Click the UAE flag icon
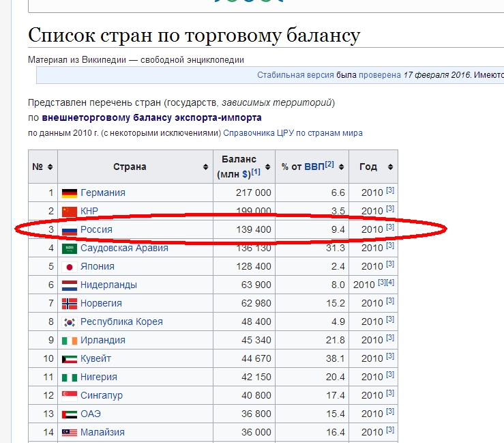This screenshot has height=443, width=504. tap(70, 414)
